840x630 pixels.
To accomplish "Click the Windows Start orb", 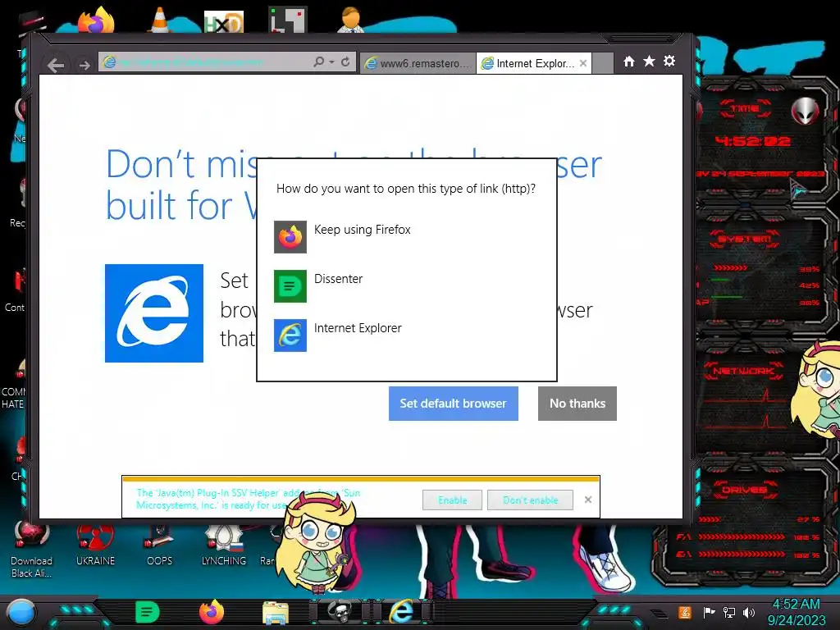I will (x=21, y=613).
